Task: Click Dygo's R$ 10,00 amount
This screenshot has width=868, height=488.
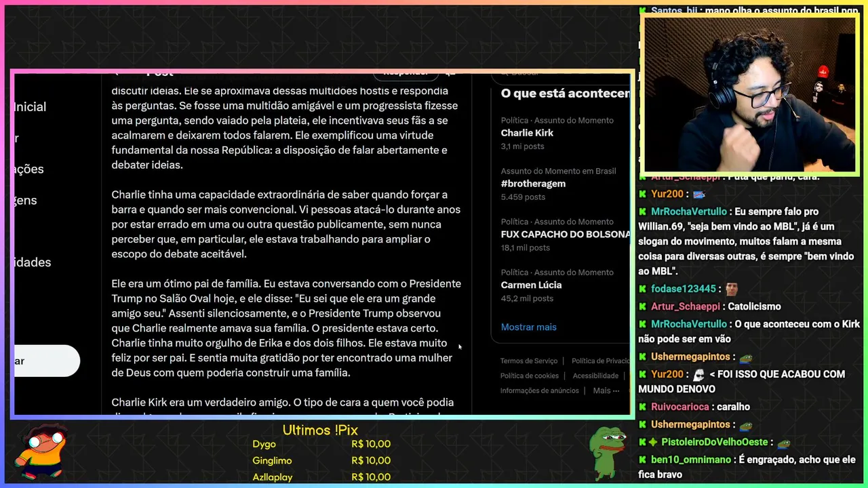Action: 371,444
